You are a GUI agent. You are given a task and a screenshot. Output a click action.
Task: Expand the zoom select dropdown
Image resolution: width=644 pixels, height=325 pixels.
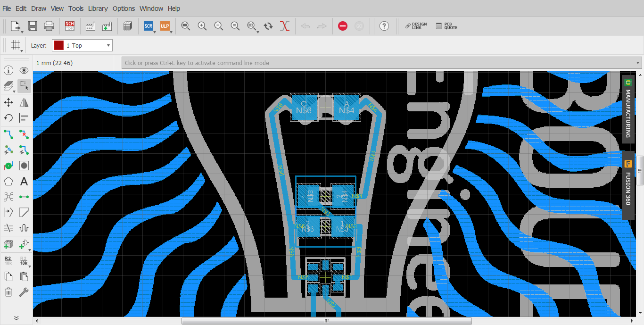pyautogui.click(x=258, y=32)
